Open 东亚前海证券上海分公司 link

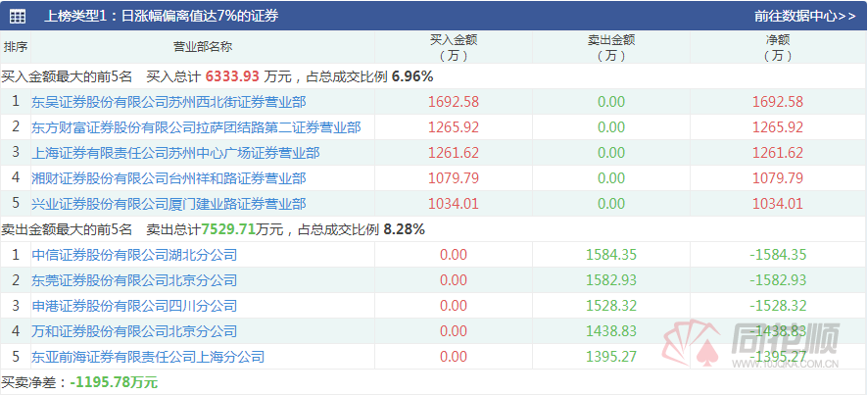[148, 357]
